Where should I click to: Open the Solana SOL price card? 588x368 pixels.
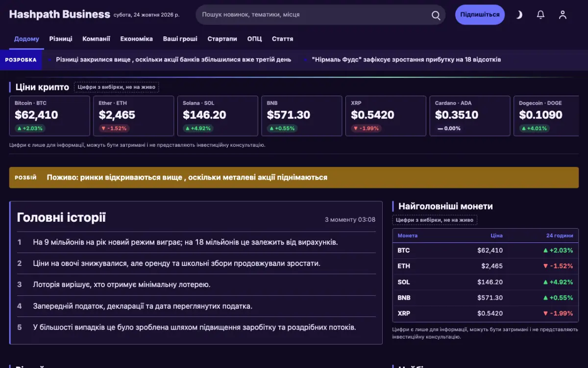pos(218,116)
